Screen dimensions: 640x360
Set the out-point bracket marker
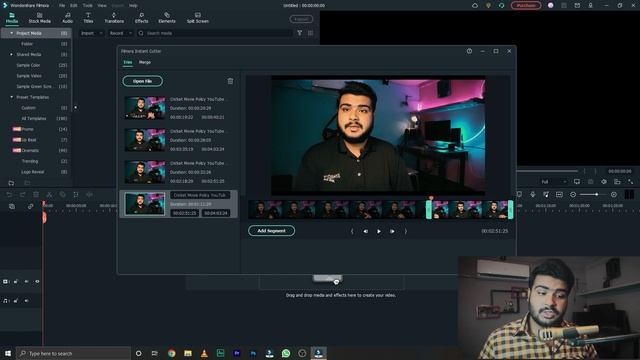click(x=406, y=231)
